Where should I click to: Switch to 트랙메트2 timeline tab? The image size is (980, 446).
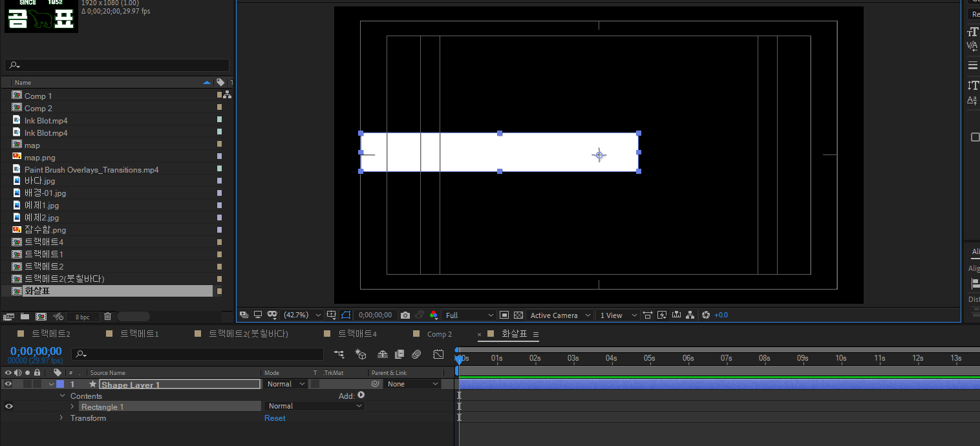click(50, 334)
